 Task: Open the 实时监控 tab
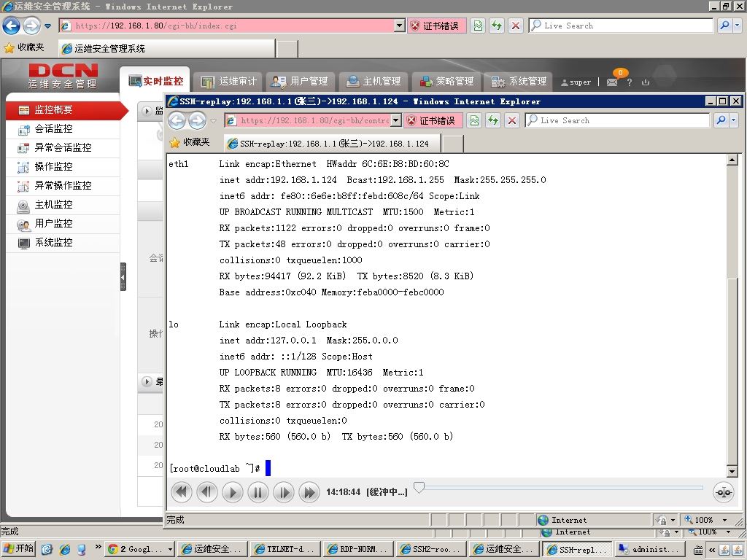coord(155,81)
